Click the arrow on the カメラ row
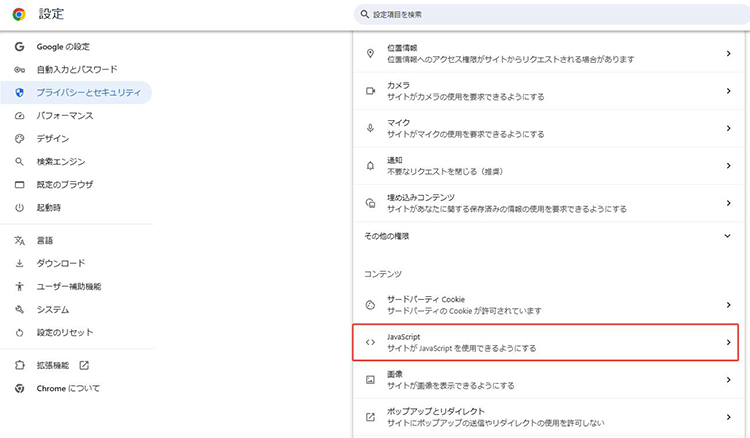 [x=728, y=91]
